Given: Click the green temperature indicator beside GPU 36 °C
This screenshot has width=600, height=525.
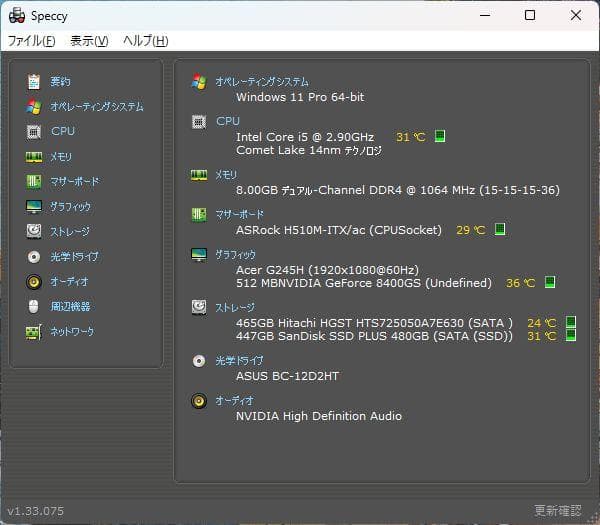Looking at the screenshot, I should click(550, 282).
